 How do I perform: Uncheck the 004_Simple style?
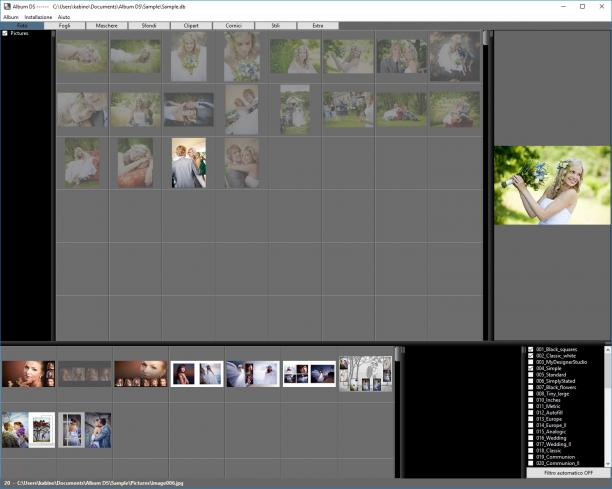click(x=530, y=368)
